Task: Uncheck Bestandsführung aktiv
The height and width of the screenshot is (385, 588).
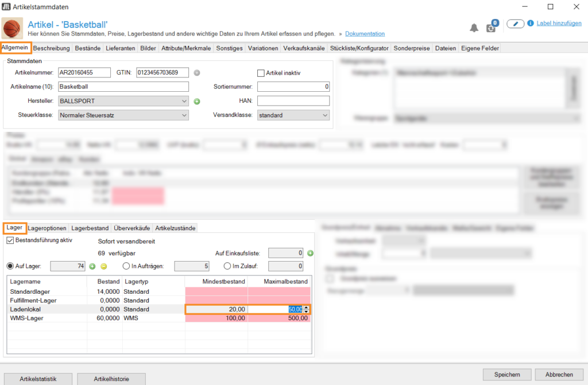Action: (10, 240)
